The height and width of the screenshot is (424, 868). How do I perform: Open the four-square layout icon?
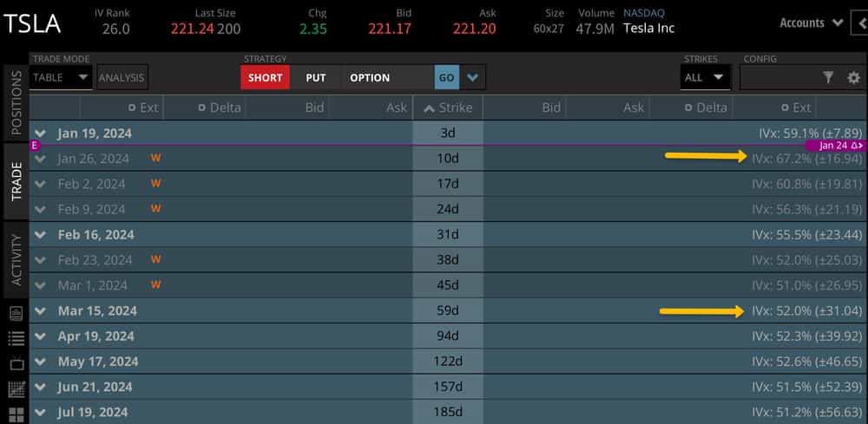pyautogui.click(x=16, y=414)
